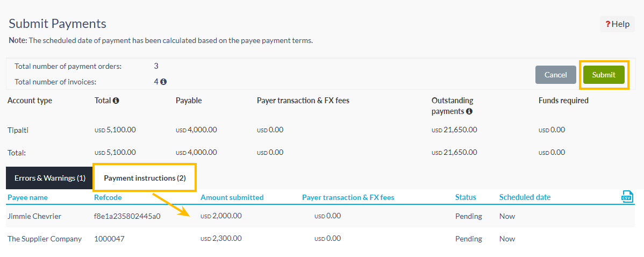644x257 pixels.
Task: Open the Help button
Action: tap(617, 24)
